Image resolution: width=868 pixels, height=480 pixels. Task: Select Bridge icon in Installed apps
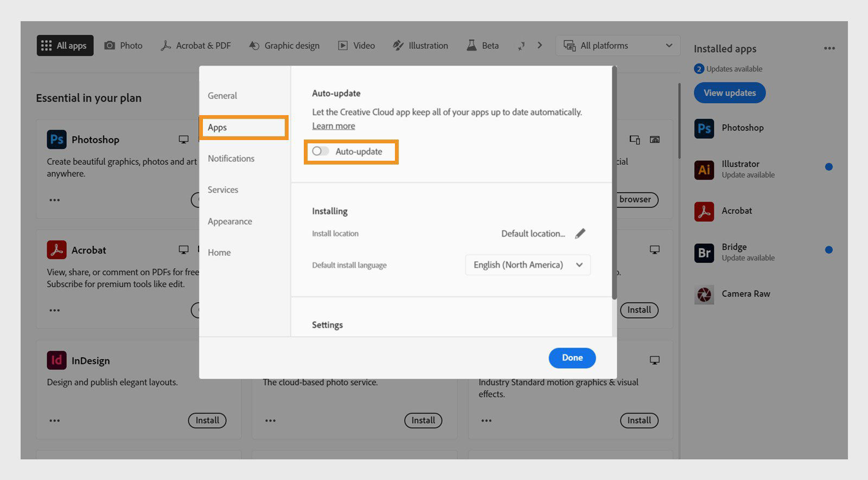point(704,252)
